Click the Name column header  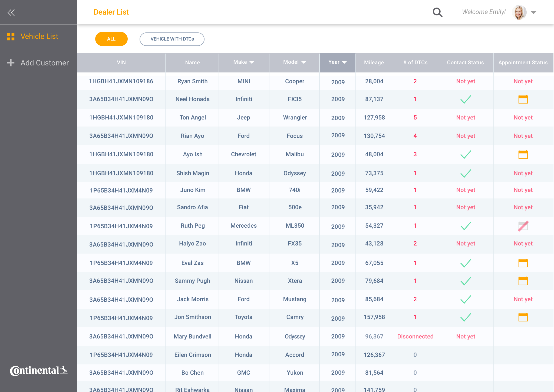[192, 62]
